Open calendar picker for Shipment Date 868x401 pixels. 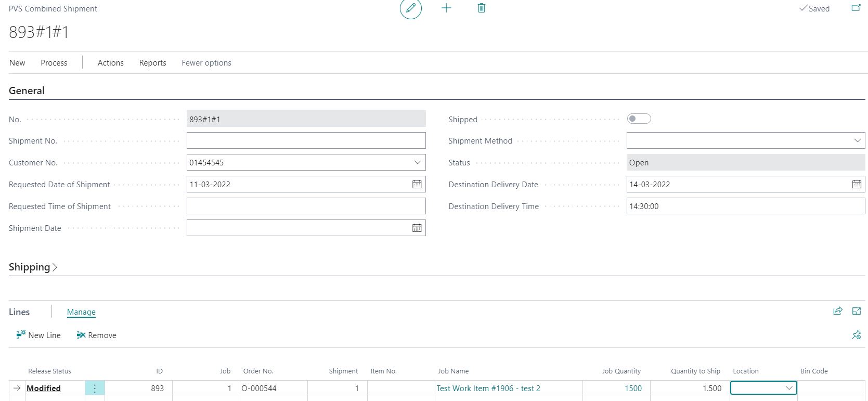pos(417,228)
